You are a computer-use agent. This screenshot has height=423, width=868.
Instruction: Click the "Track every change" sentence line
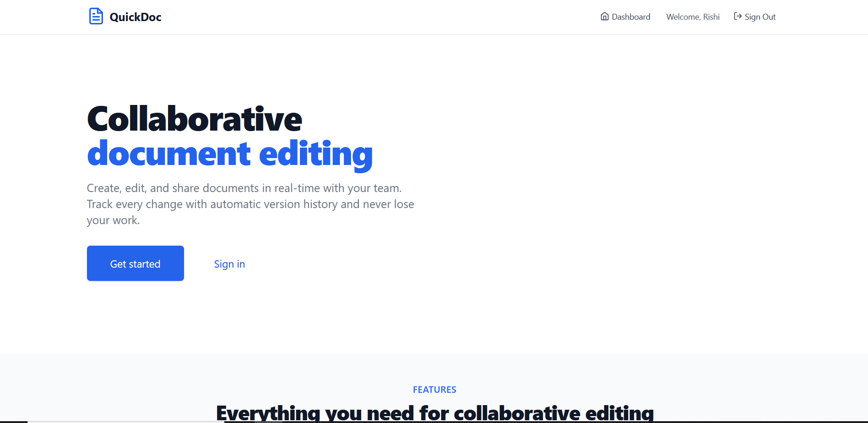coord(250,204)
